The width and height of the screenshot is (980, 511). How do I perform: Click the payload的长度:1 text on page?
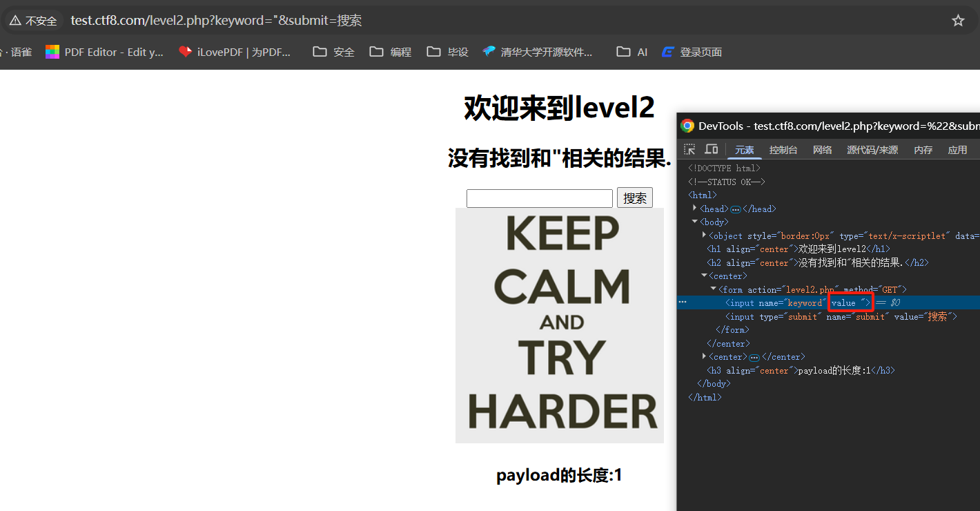tap(559, 475)
